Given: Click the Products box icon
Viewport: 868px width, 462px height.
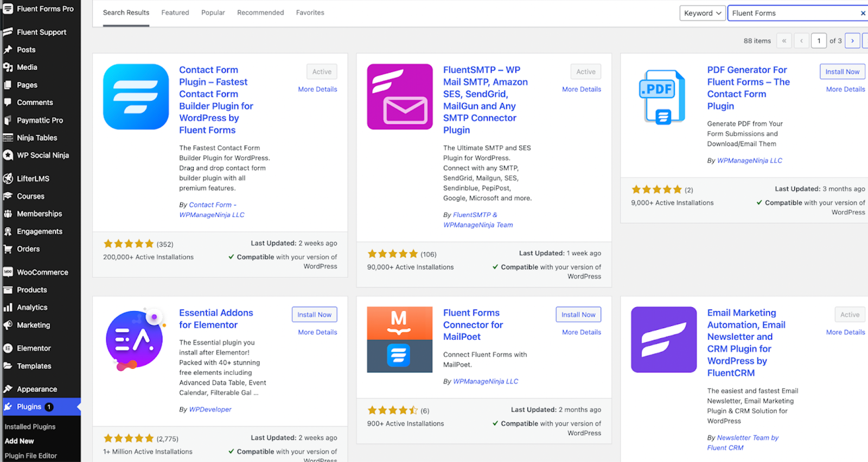Looking at the screenshot, I should tap(8, 290).
